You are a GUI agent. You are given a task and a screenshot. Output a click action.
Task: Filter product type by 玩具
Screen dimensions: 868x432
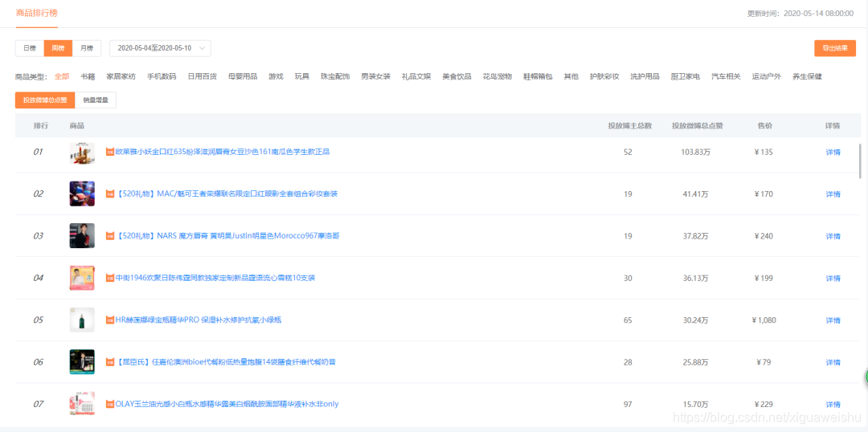[301, 76]
